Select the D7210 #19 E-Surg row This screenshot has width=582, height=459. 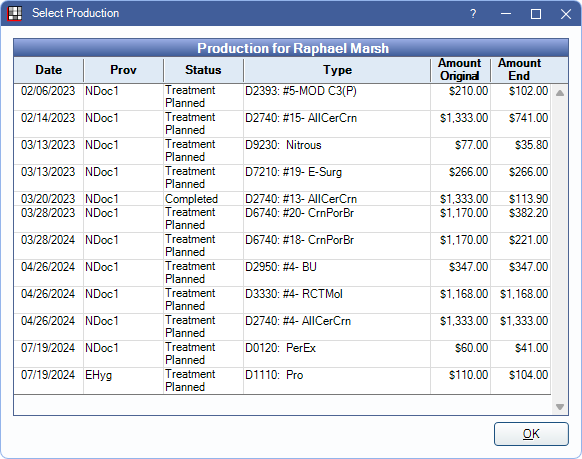point(282,178)
